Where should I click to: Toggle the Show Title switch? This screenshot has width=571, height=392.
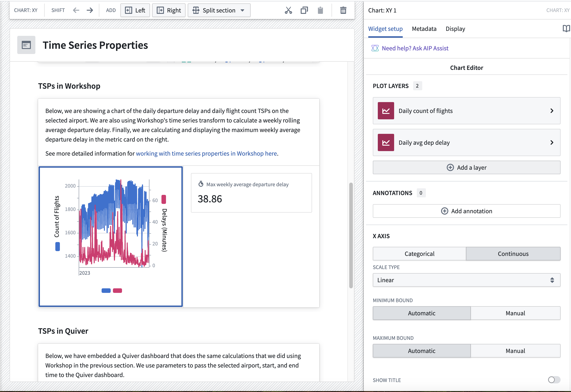pos(554,380)
